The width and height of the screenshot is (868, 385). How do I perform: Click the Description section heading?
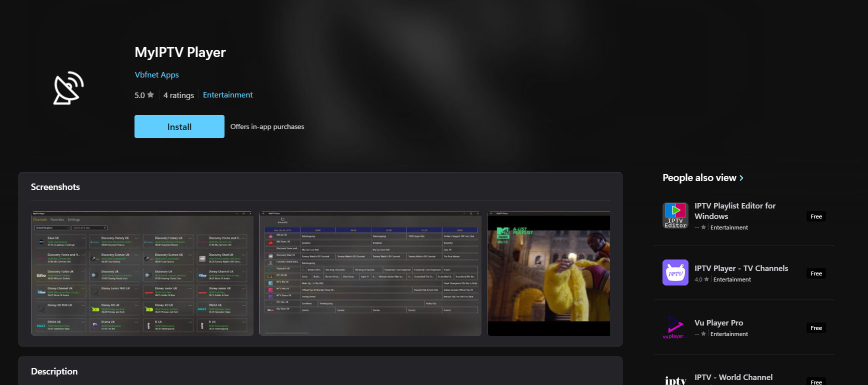click(54, 371)
